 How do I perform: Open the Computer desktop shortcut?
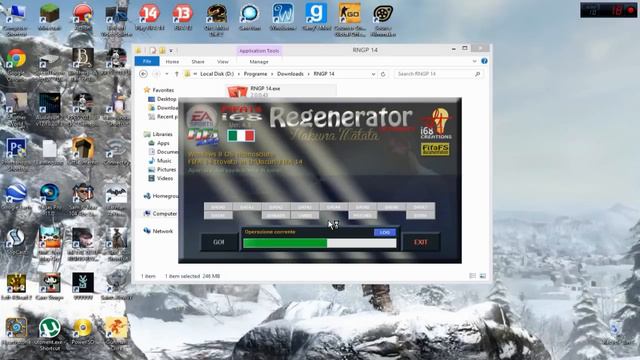[16, 19]
